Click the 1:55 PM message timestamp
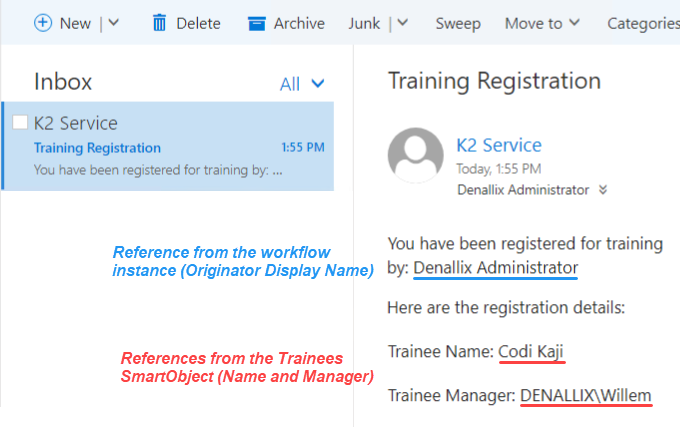 pos(302,148)
